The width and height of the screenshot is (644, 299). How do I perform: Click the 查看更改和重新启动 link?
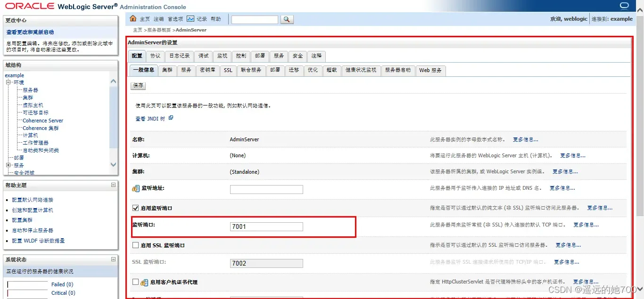pyautogui.click(x=30, y=32)
